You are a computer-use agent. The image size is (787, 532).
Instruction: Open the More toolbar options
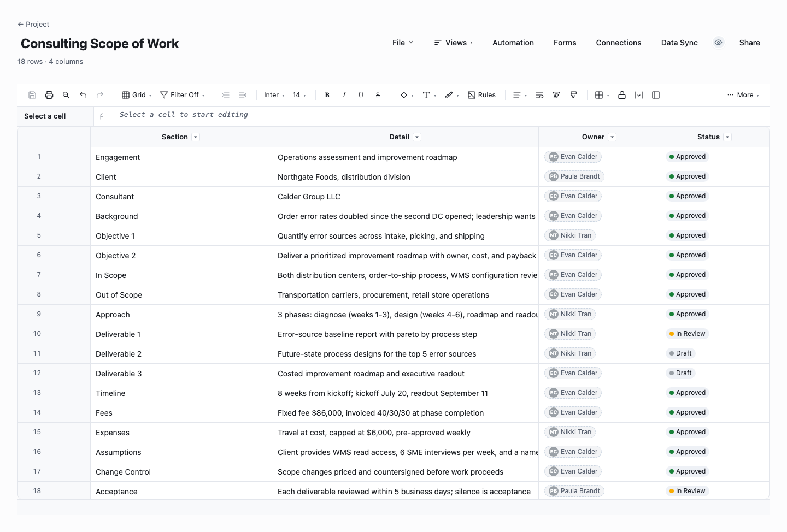click(743, 95)
